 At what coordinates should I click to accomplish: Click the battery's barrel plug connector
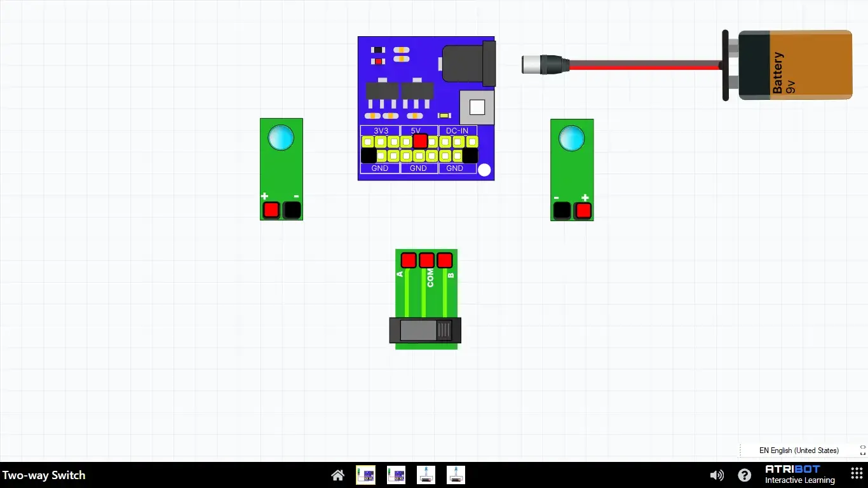coord(545,65)
